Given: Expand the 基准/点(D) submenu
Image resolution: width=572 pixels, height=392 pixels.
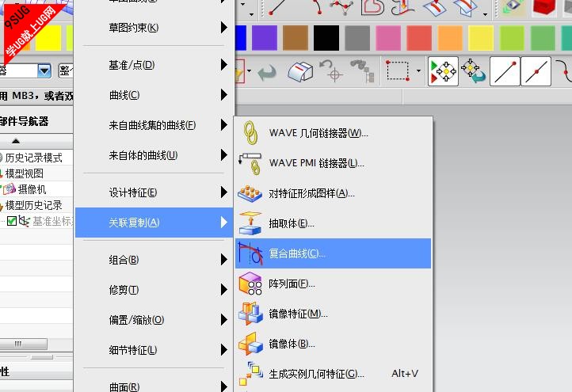Looking at the screenshot, I should [154, 65].
